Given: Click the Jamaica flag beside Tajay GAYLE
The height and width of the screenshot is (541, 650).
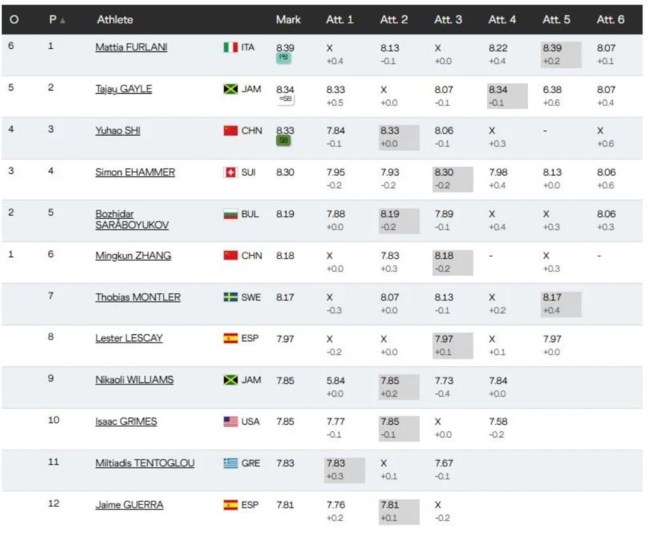Looking at the screenshot, I should (230, 89).
